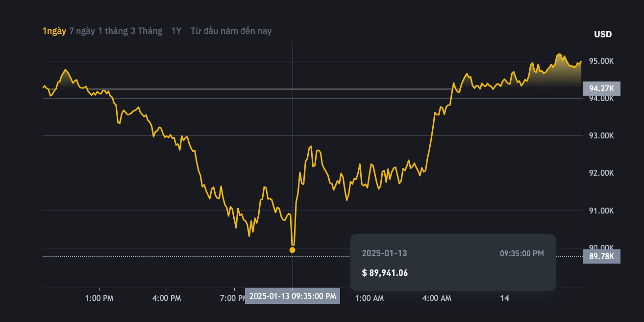This screenshot has height=322, width=644.
Task: Click the 2025-01-13 date in the tooltip
Action: pos(384,253)
